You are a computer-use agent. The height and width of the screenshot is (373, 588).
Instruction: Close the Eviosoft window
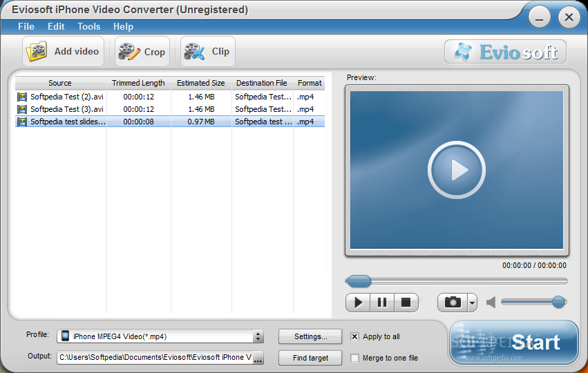coord(569,17)
